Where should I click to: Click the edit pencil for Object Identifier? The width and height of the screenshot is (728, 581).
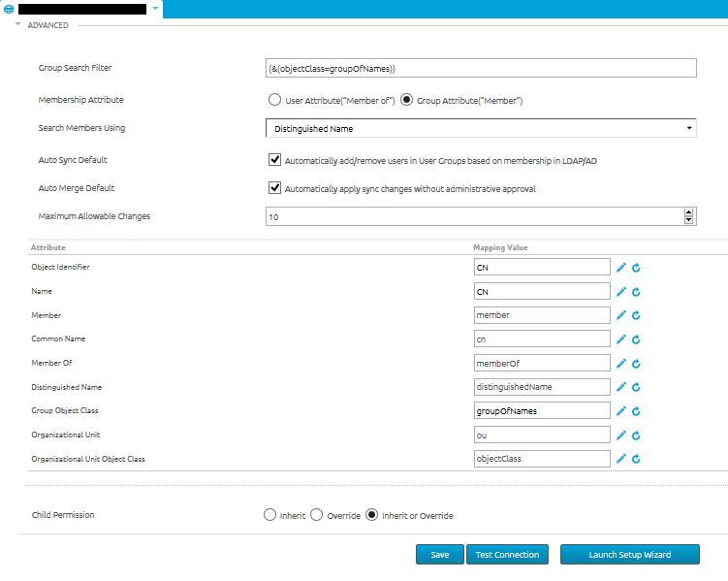click(x=621, y=267)
